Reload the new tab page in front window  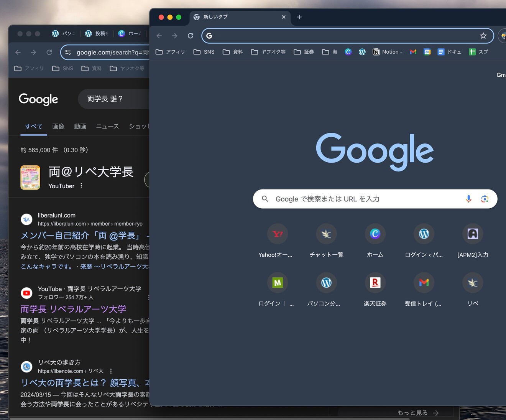[191, 36]
